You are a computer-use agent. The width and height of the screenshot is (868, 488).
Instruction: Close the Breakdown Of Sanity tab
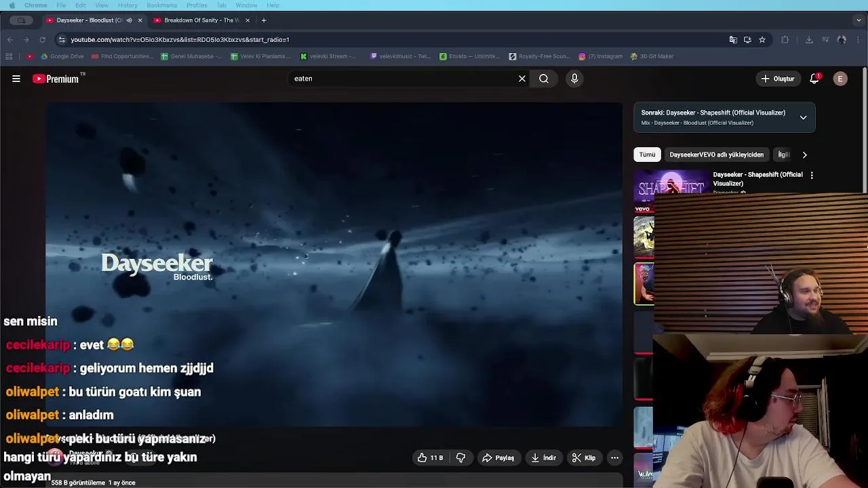[248, 20]
